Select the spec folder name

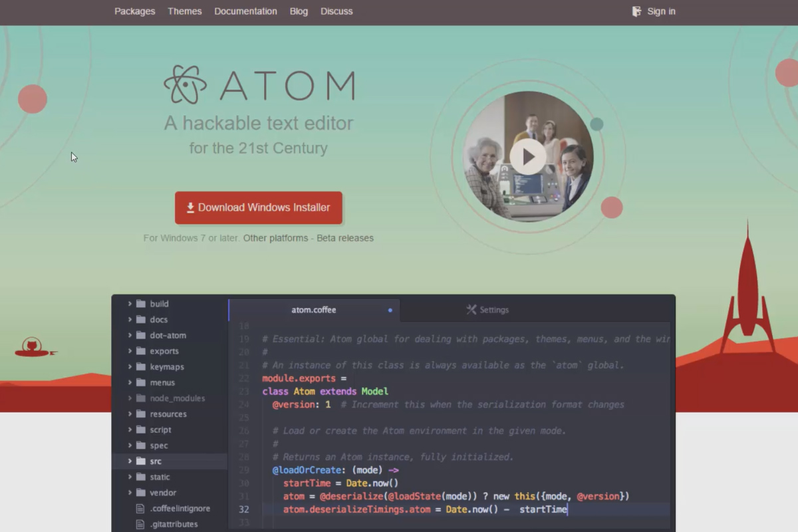pyautogui.click(x=159, y=446)
